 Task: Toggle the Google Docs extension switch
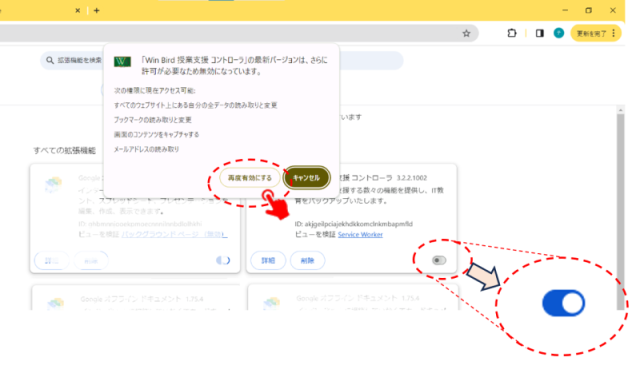pos(223,260)
